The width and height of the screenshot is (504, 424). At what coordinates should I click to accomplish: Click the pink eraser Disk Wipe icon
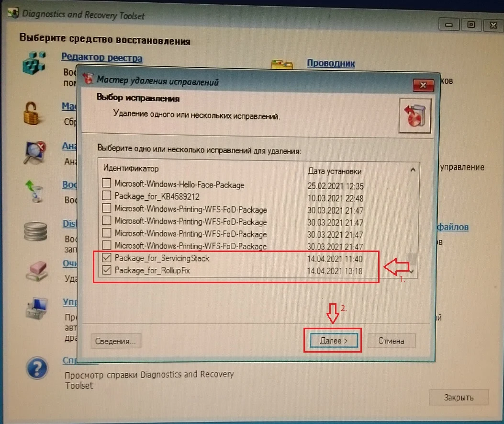point(36,271)
